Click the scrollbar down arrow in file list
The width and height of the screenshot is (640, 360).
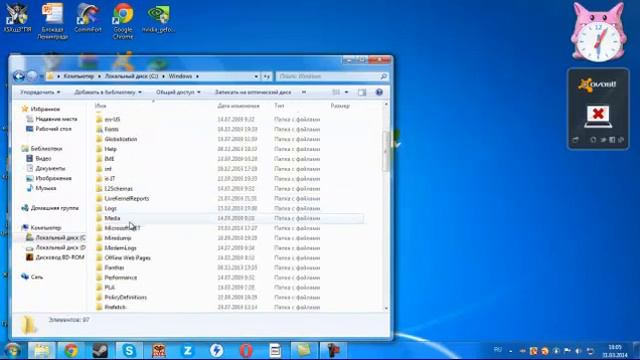tap(386, 308)
